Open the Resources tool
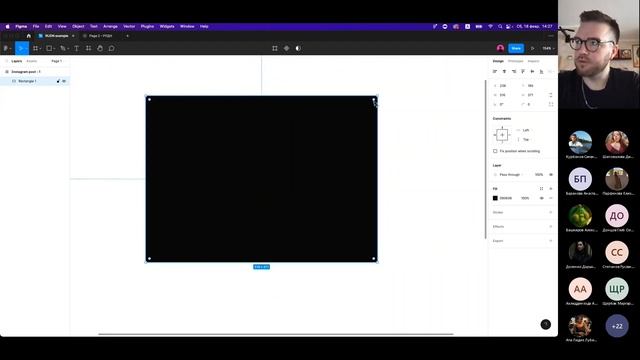Viewport: 640px width, 360px height. coord(88,48)
